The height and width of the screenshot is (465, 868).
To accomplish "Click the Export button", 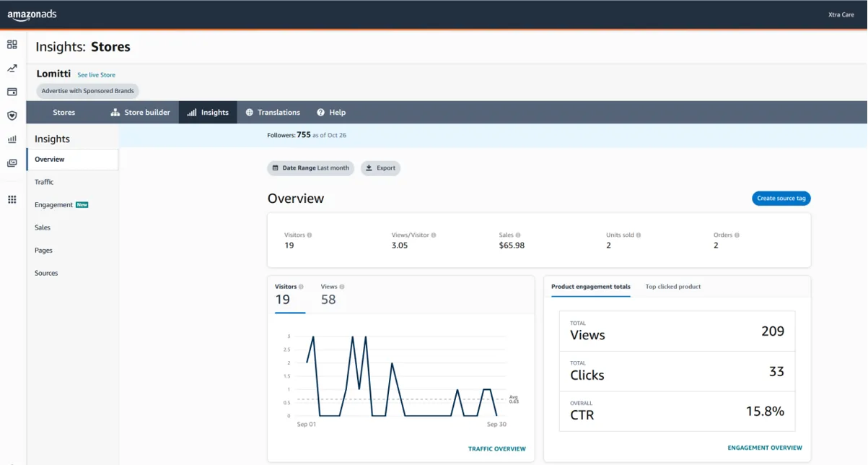I will click(x=380, y=168).
